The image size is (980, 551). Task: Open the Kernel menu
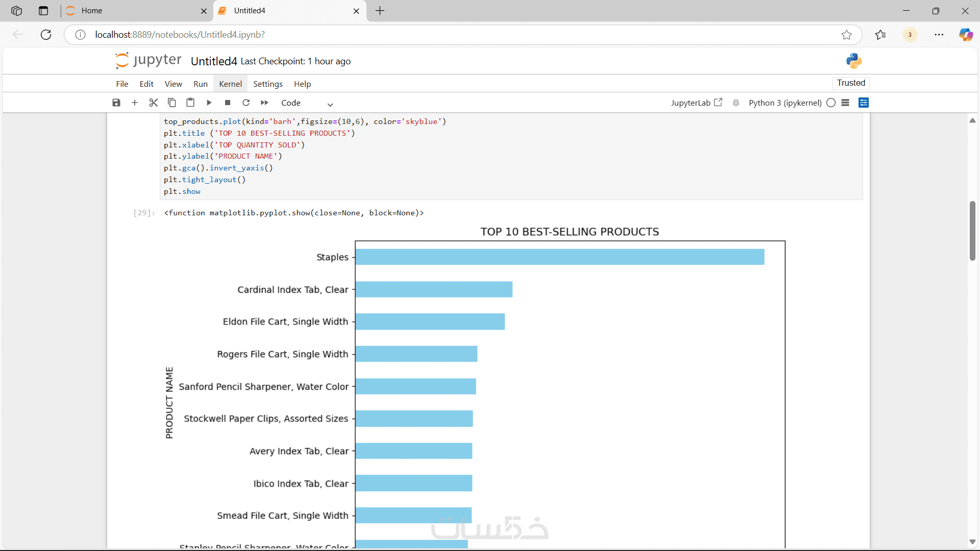(230, 84)
